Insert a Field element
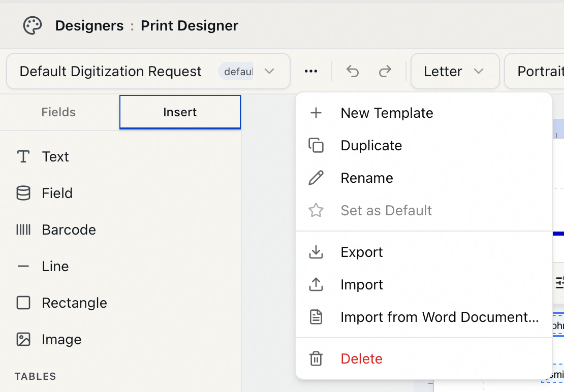This screenshot has width=564, height=392. [120, 193]
